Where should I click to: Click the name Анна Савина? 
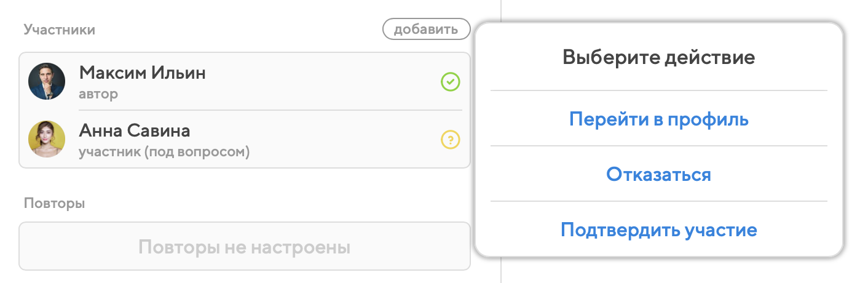tap(135, 131)
